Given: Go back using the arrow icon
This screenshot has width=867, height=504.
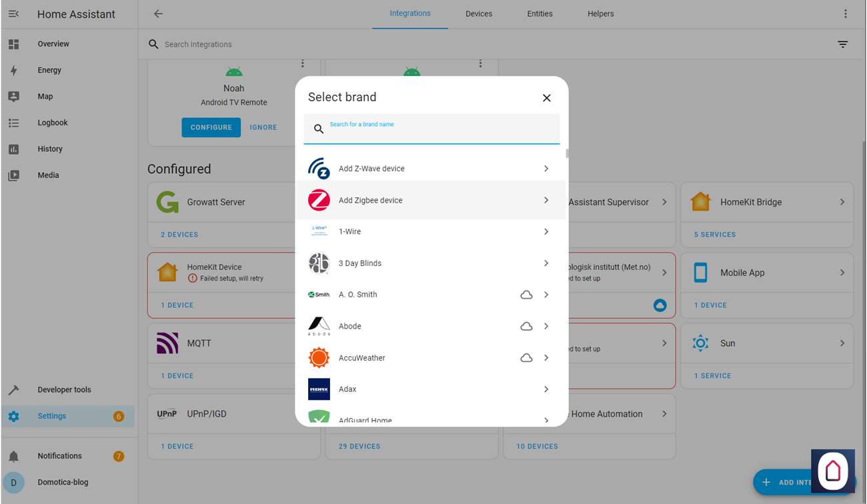Looking at the screenshot, I should click(158, 13).
